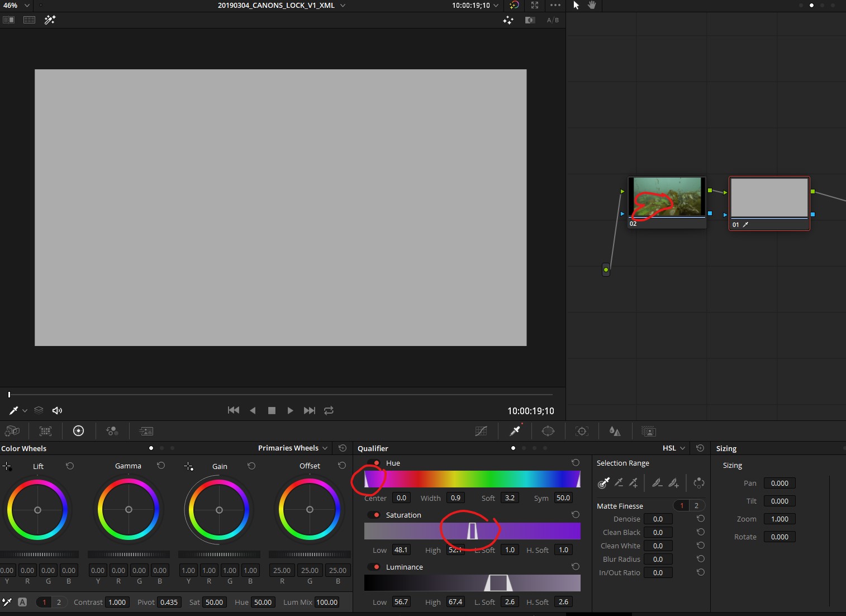Switch color wheel adjustments to page 2
The height and width of the screenshot is (616, 846).
[x=59, y=602]
